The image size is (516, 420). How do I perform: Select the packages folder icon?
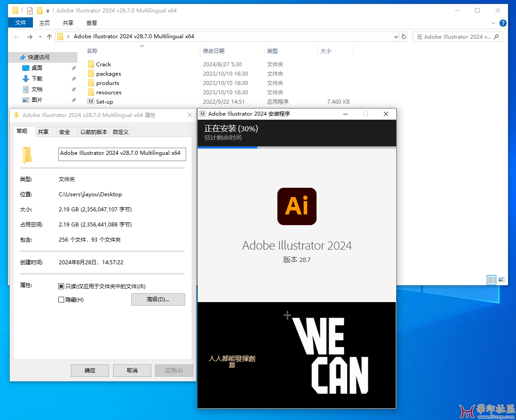[91, 73]
